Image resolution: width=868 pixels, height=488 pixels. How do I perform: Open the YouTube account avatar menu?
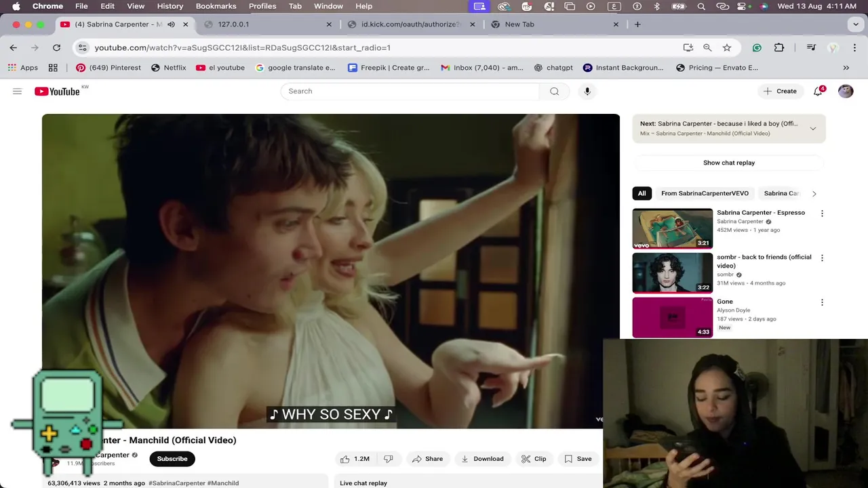(846, 91)
